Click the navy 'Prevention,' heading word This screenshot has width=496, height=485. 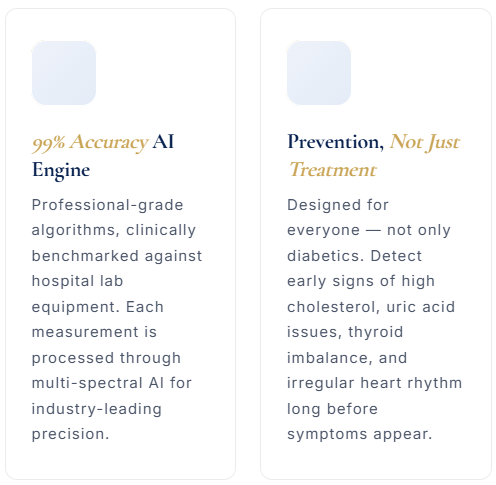click(x=336, y=142)
